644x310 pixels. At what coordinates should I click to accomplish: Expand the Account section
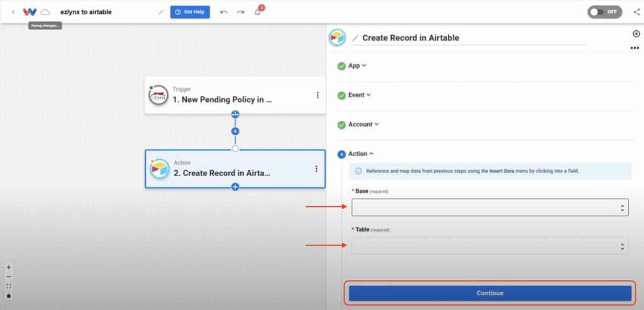tap(364, 125)
